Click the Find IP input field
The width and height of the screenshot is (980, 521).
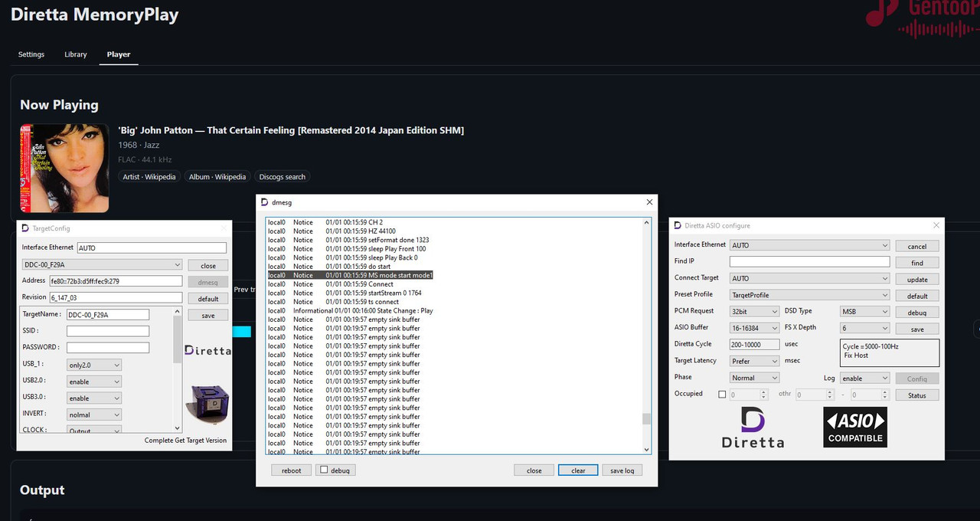[x=810, y=262]
